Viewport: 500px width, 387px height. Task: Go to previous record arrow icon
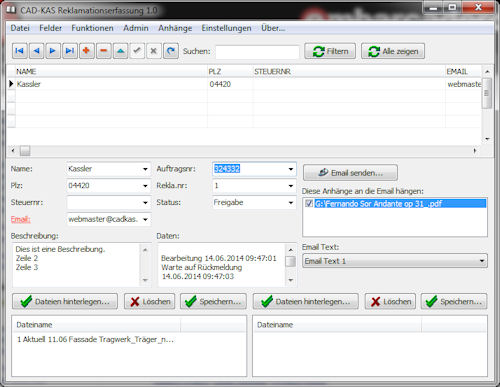pos(36,51)
